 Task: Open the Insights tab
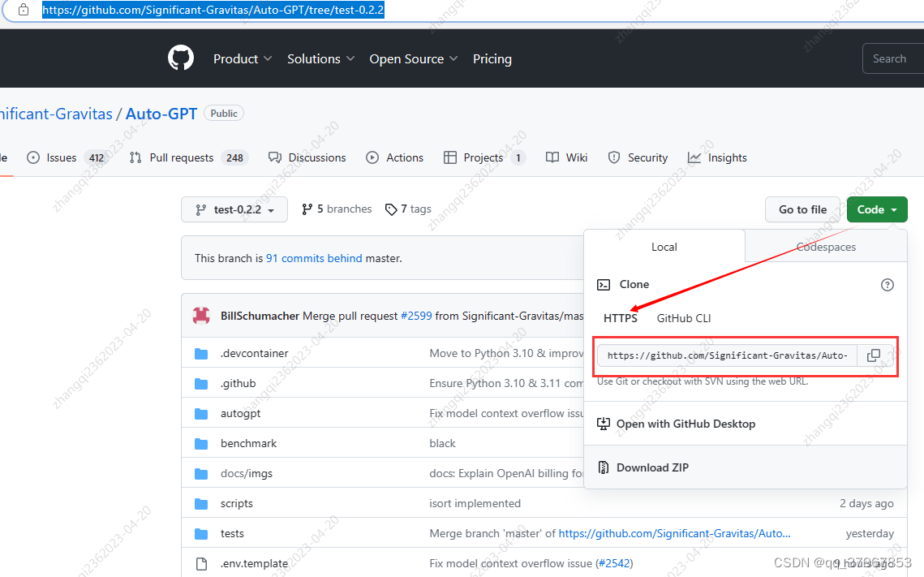717,157
